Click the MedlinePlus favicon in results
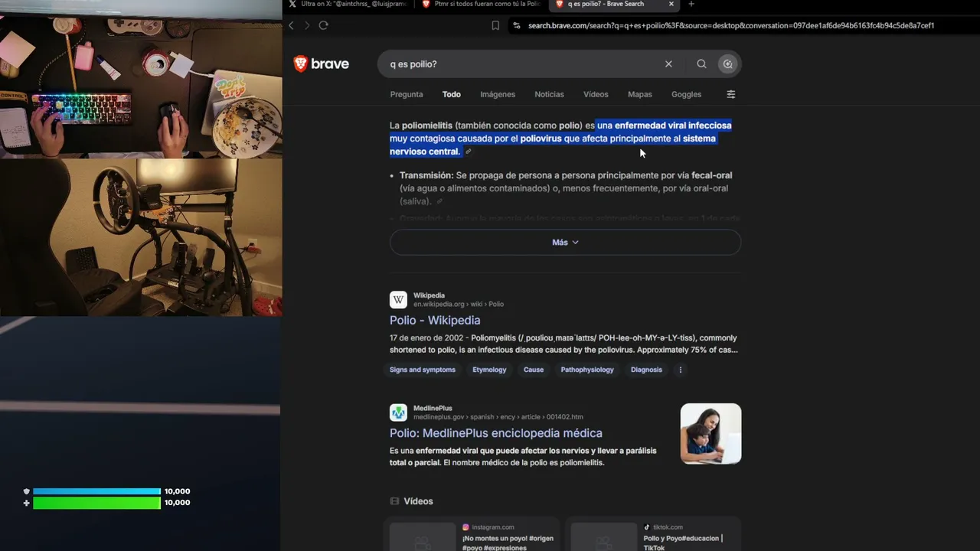This screenshot has height=551, width=980. (398, 412)
